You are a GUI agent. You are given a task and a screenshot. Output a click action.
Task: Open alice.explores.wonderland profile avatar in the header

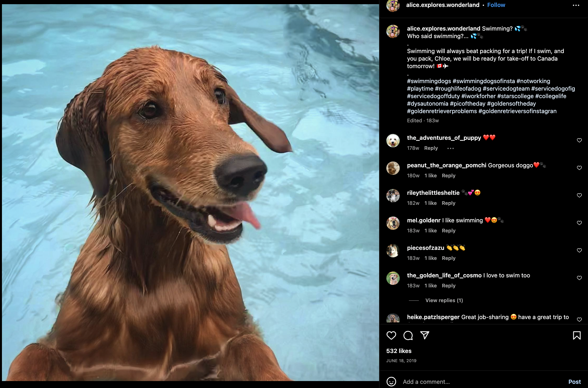(x=393, y=6)
